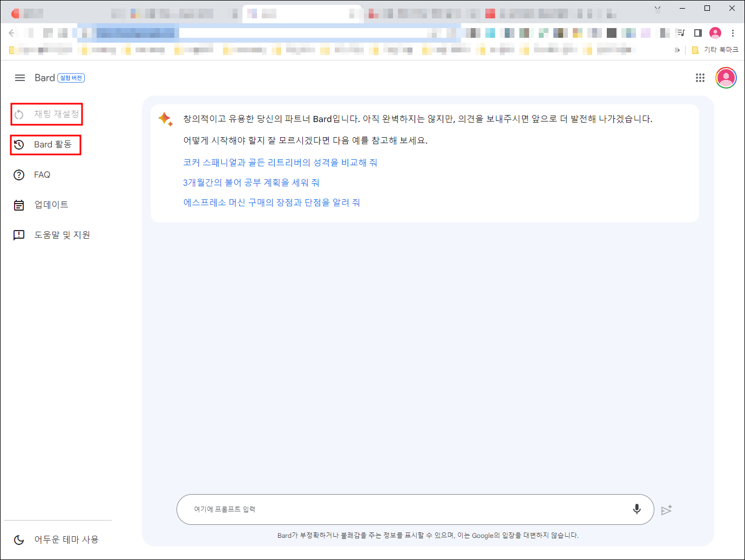Open the tab search chevron

(x=657, y=9)
